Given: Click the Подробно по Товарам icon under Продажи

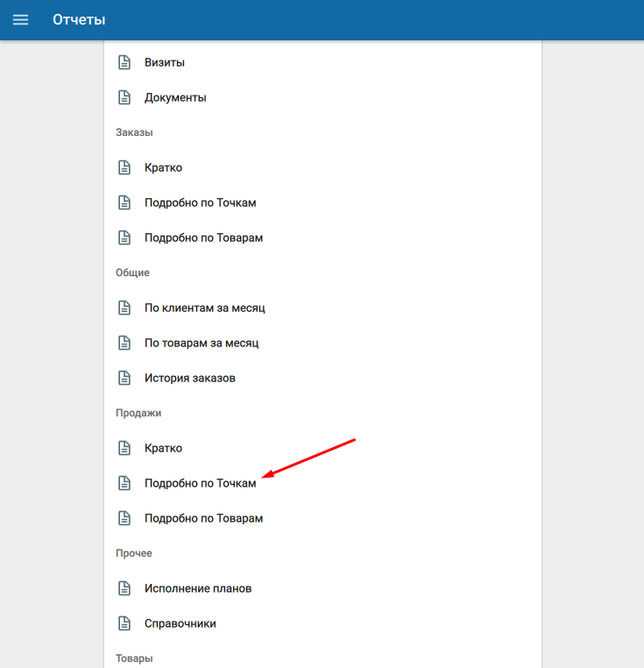Looking at the screenshot, I should 124,518.
